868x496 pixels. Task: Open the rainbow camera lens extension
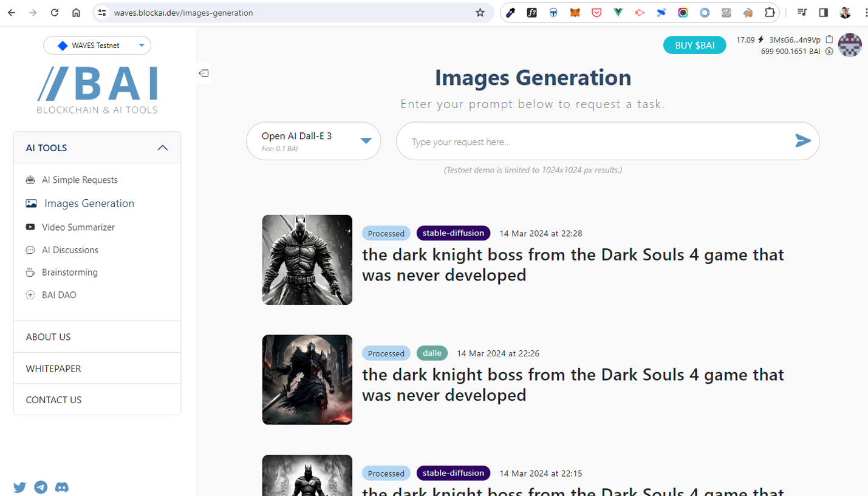683,13
